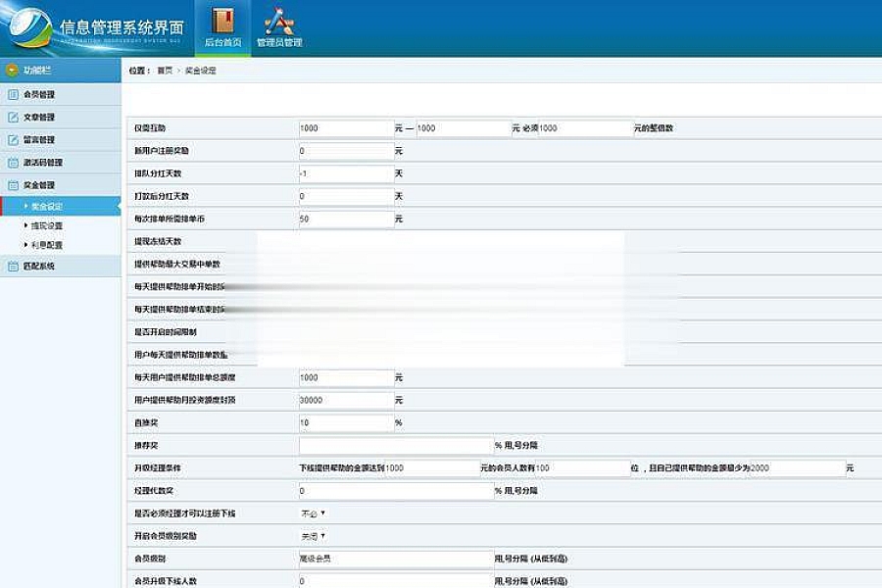Focus the 新用户注册奖励 input field
This screenshot has width=882, height=588.
click(x=345, y=152)
